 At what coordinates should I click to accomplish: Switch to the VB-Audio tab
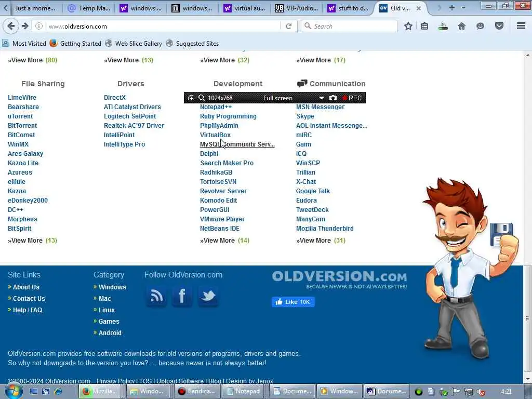(297, 8)
